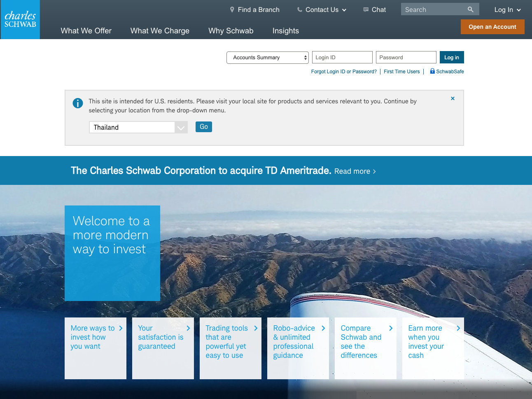This screenshot has height=399, width=532.
Task: Click the search magnifier icon
Action: pos(471,9)
